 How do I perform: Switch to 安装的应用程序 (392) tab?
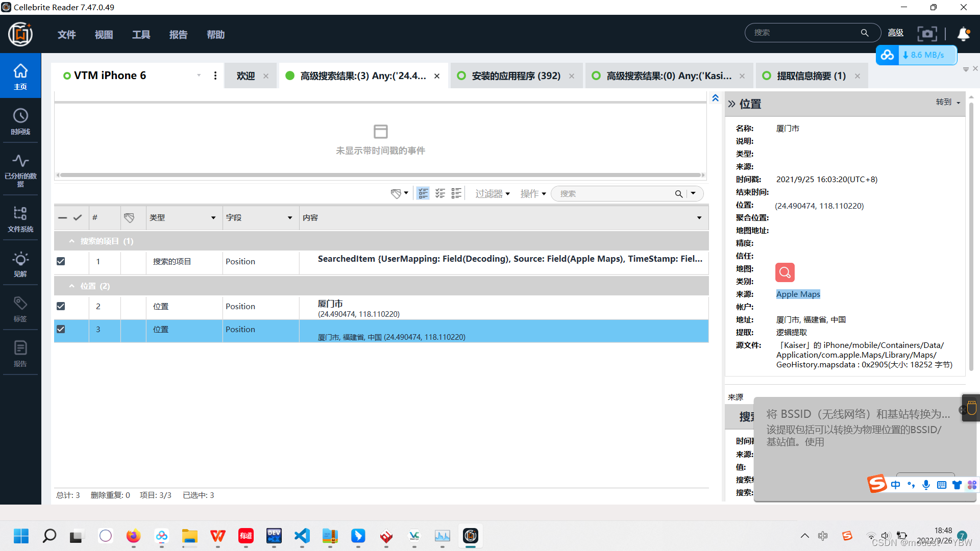coord(516,76)
